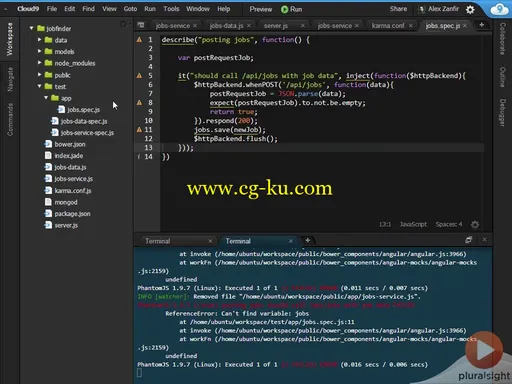Open the Workspace side panel

10,39
